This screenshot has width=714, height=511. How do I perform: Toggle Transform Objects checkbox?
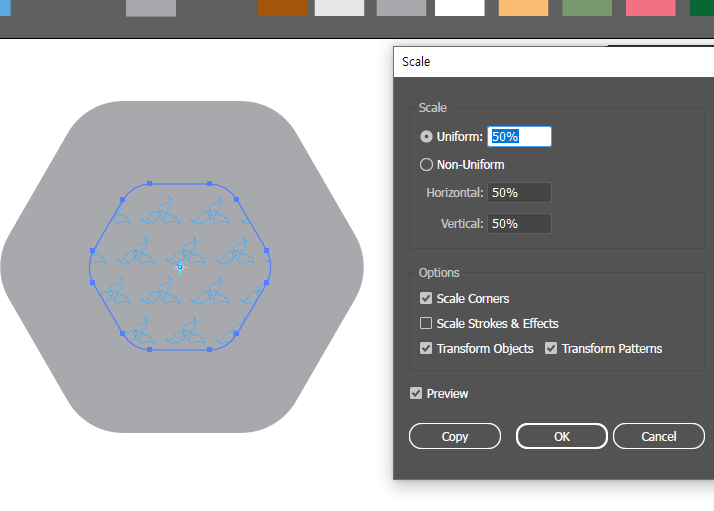coord(426,348)
